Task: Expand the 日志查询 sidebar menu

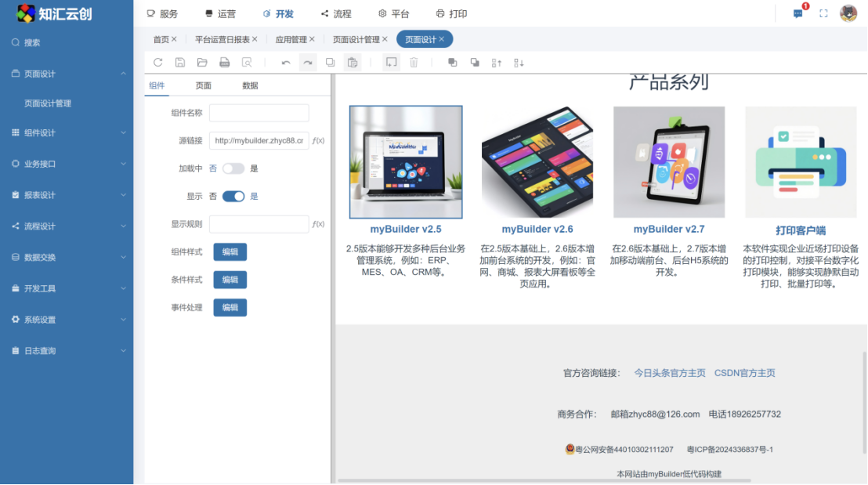Action: point(67,350)
